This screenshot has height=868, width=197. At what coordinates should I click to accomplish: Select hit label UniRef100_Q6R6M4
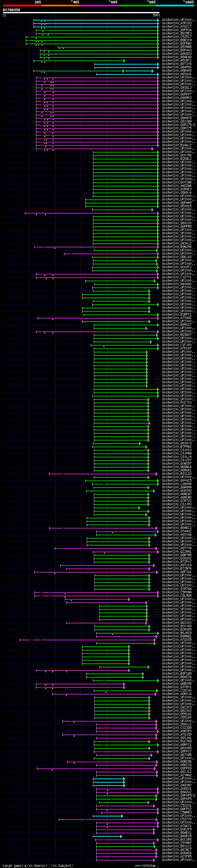click(x=177, y=487)
